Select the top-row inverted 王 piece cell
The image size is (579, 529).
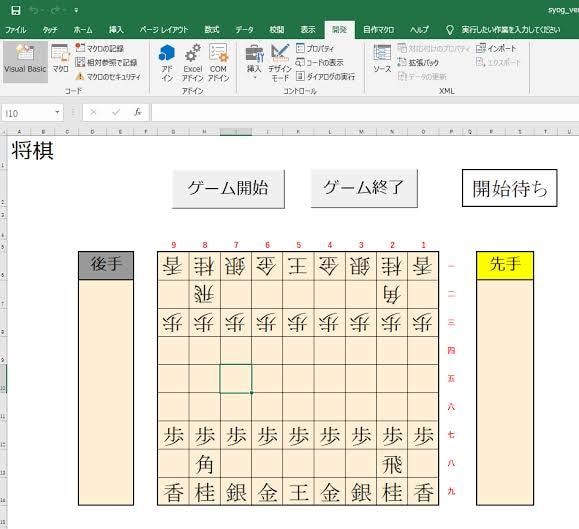pyautogui.click(x=298, y=266)
